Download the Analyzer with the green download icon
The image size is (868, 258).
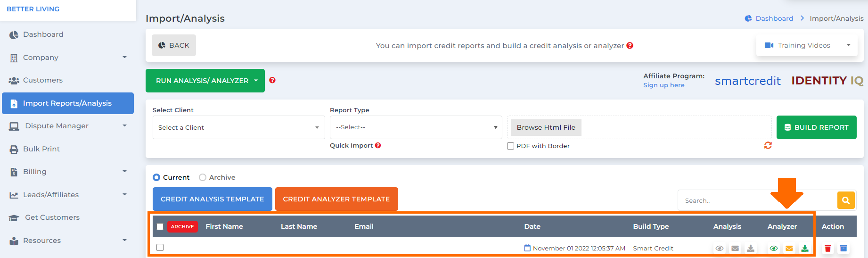pos(805,248)
